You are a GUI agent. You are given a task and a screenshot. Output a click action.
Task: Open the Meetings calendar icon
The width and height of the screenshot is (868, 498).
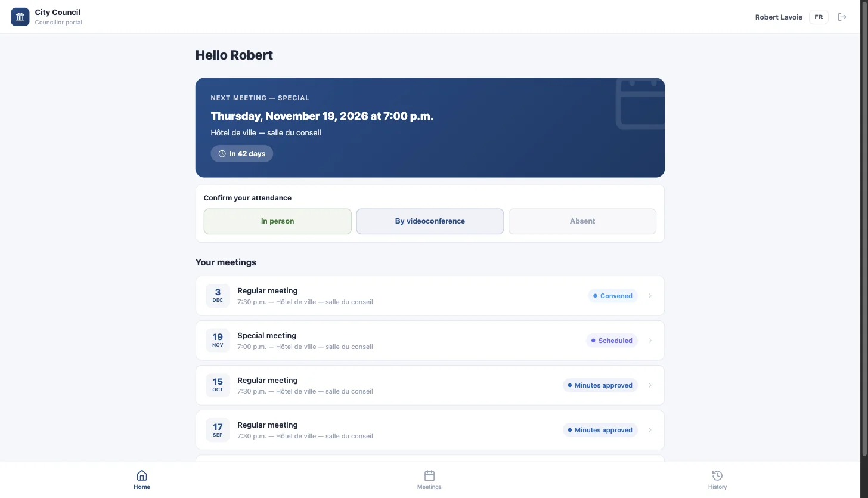tap(429, 475)
